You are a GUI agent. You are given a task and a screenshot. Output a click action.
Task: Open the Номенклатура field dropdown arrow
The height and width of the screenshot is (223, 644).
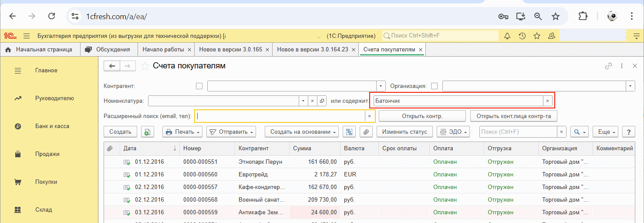(303, 101)
